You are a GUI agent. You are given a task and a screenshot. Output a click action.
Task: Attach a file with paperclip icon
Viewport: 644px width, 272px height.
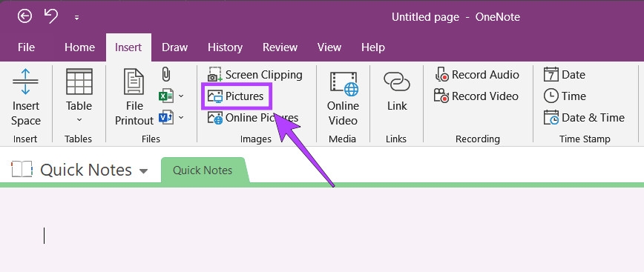[166, 75]
